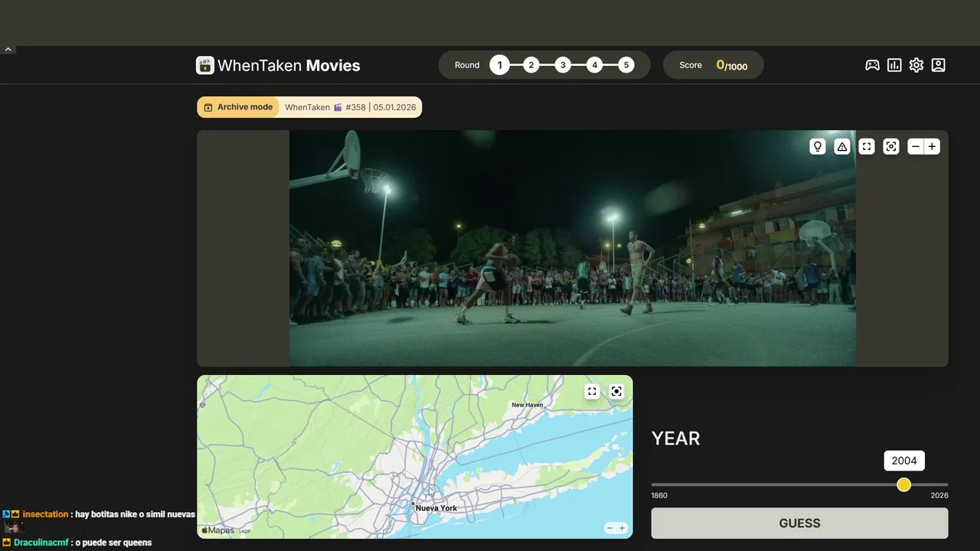Viewport: 980px width, 551px height.
Task: Click the WhenTaken #358 date label
Action: tap(351, 107)
